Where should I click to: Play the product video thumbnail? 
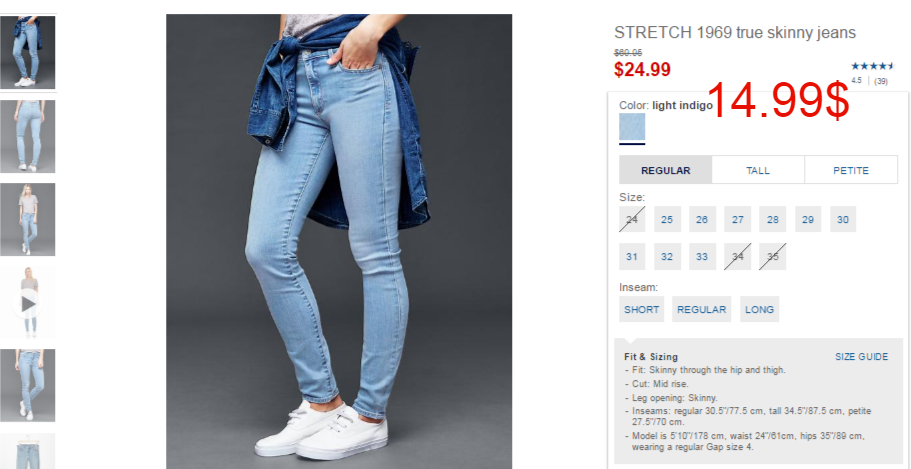[28, 303]
